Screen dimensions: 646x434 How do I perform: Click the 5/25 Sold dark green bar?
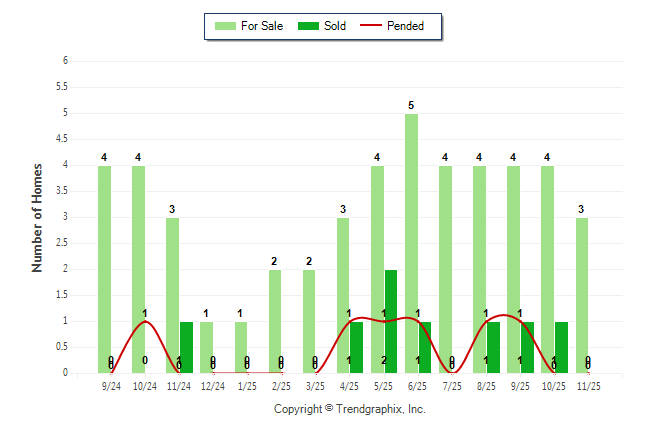(391, 321)
